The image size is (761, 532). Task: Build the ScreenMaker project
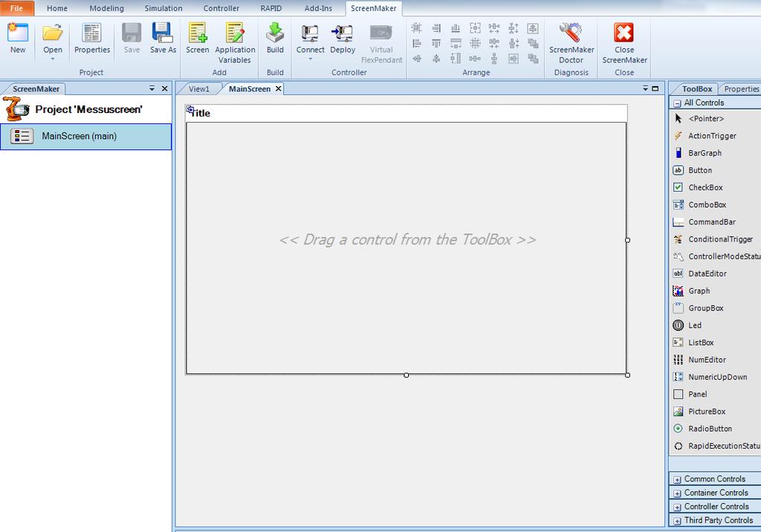click(x=275, y=38)
